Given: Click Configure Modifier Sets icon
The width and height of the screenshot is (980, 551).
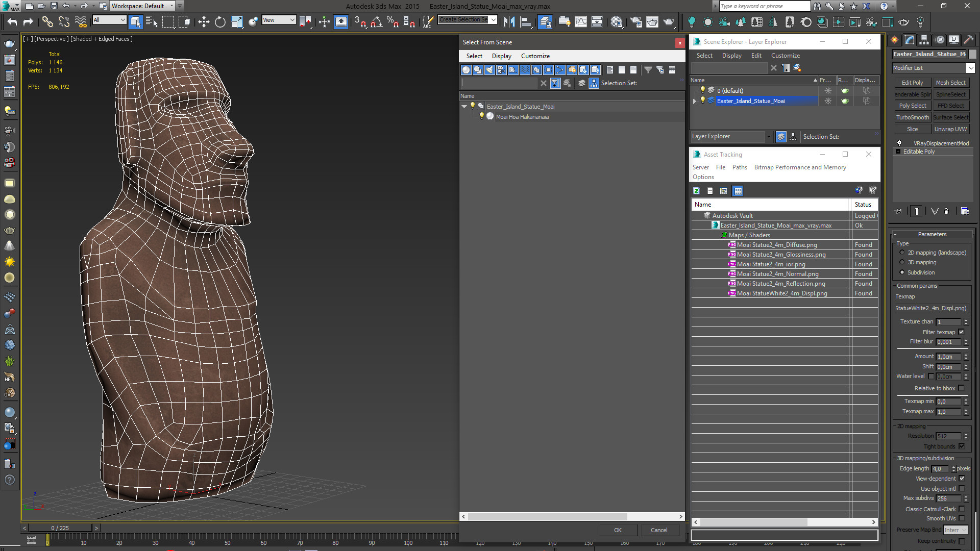Looking at the screenshot, I should 965,211.
